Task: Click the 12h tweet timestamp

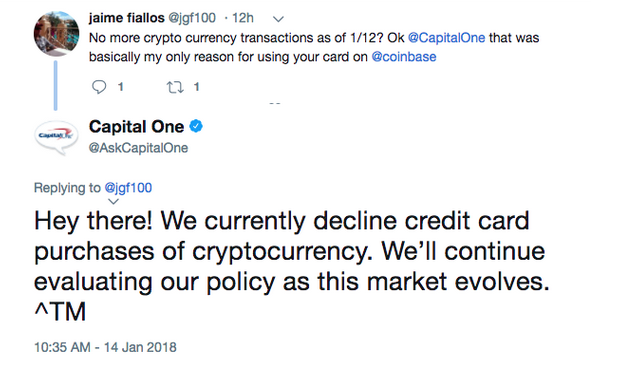Action: 242,18
